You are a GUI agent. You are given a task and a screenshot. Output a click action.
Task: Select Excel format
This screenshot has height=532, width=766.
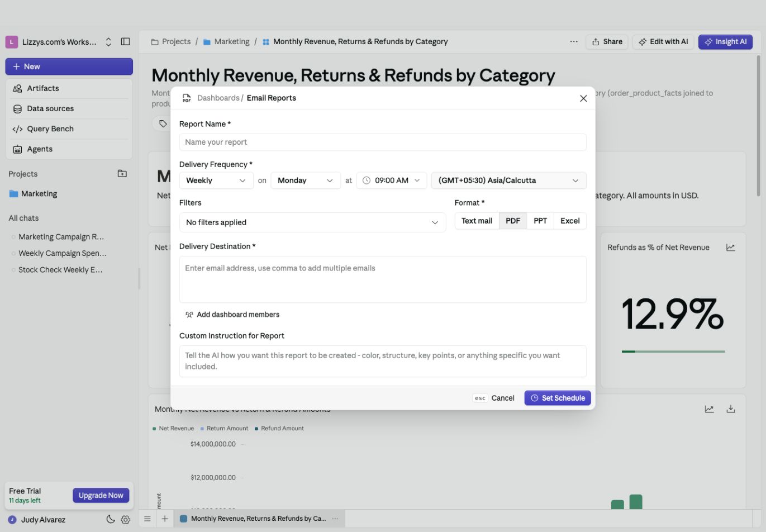coord(570,221)
